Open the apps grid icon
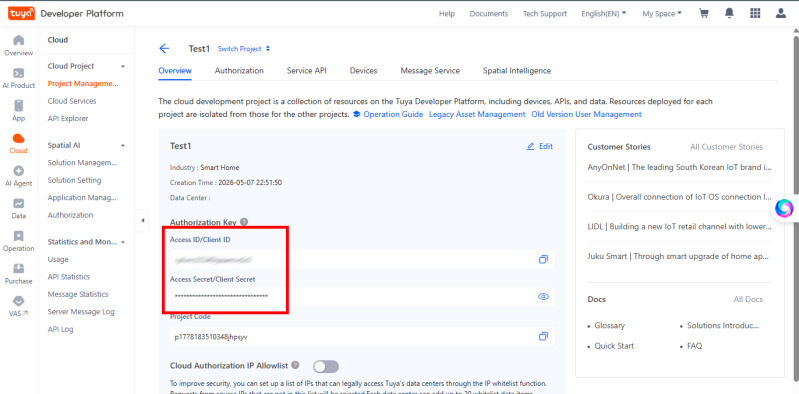The image size is (799, 394). tap(755, 14)
